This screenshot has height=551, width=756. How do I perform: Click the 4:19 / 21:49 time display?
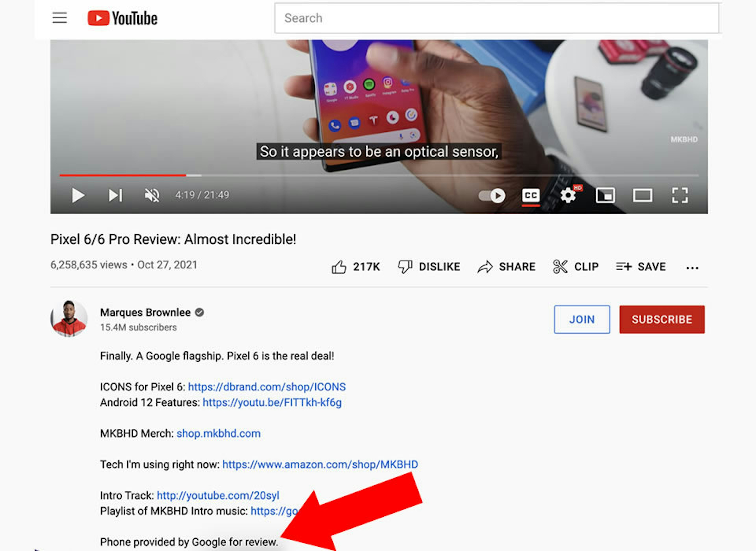[x=203, y=195]
